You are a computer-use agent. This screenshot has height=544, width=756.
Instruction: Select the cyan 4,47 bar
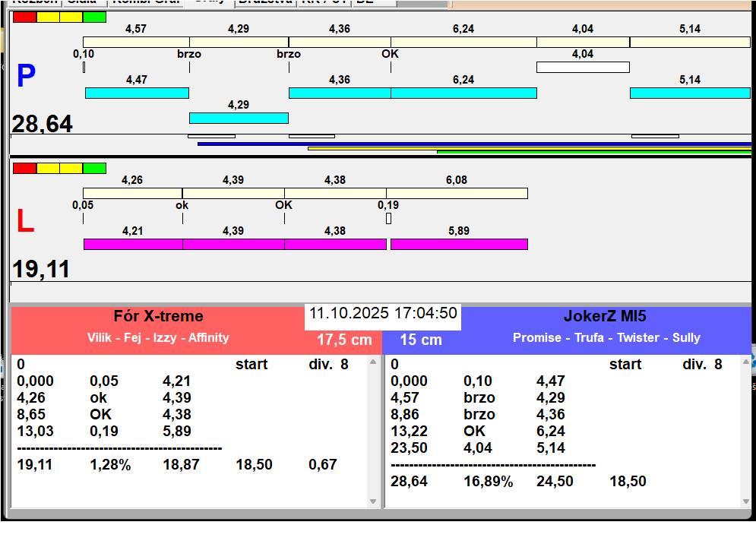point(137,93)
